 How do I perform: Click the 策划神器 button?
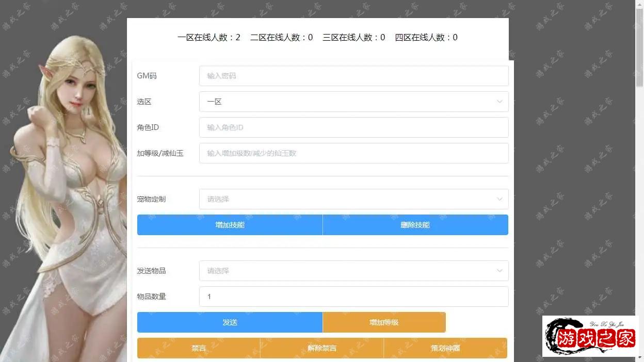click(445, 348)
